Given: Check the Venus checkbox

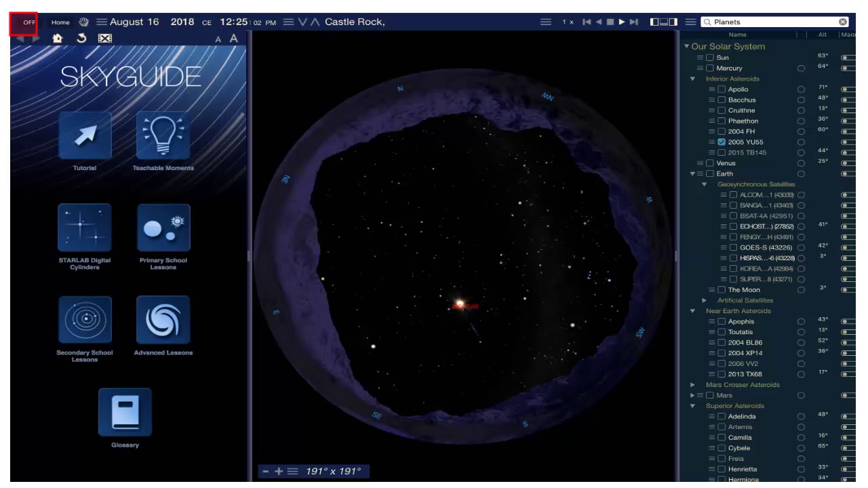Looking at the screenshot, I should (x=710, y=163).
